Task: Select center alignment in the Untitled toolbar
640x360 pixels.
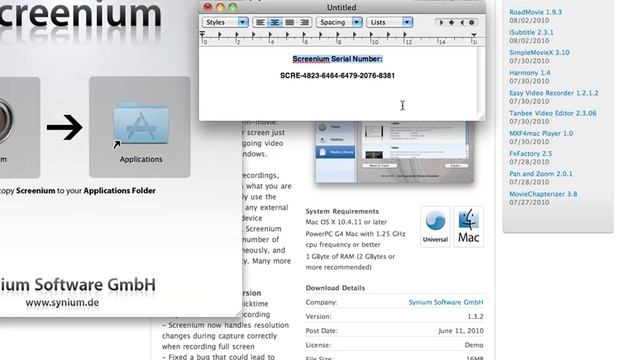Action: coord(275,22)
